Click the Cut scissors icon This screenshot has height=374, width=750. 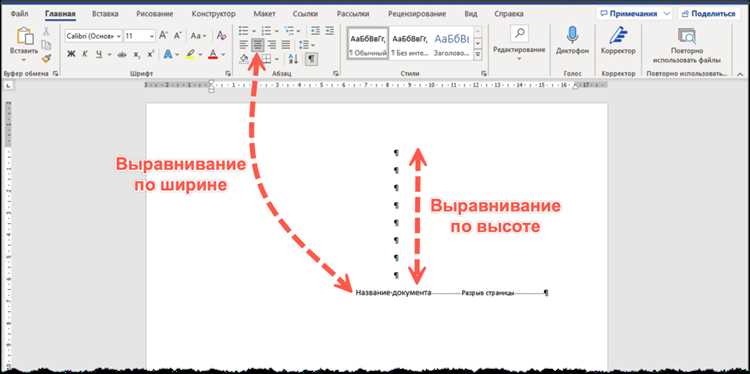46,32
